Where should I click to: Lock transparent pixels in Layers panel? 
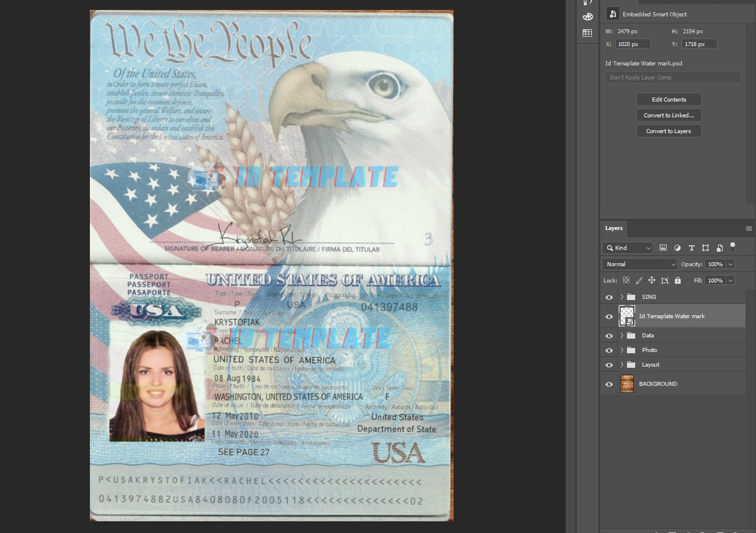(626, 281)
